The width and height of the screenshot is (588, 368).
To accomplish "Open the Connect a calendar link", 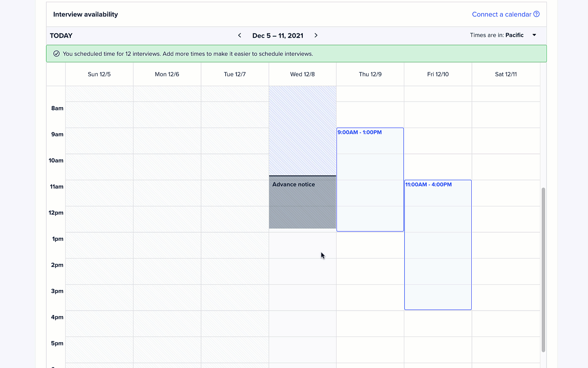I will pyautogui.click(x=502, y=14).
